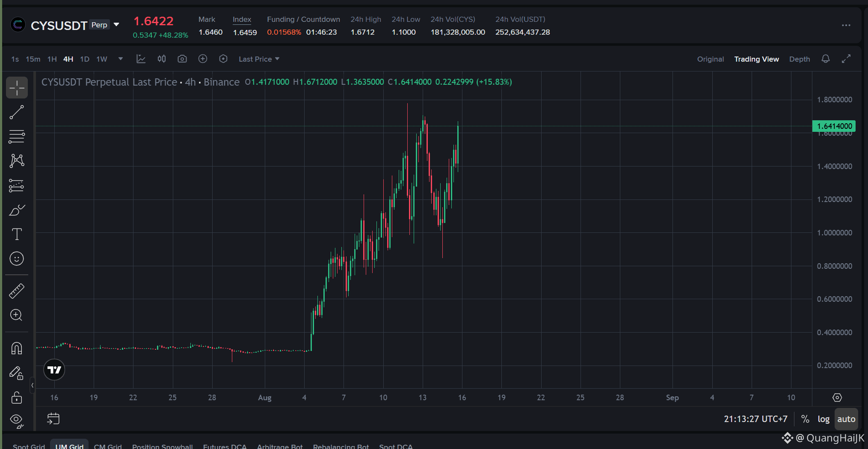Click the chart title CYSUSDT Perpetual Last Price

point(109,82)
